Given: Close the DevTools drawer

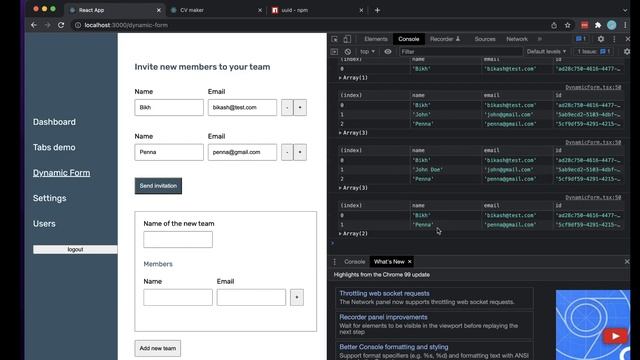Looking at the screenshot, I should point(627,262).
